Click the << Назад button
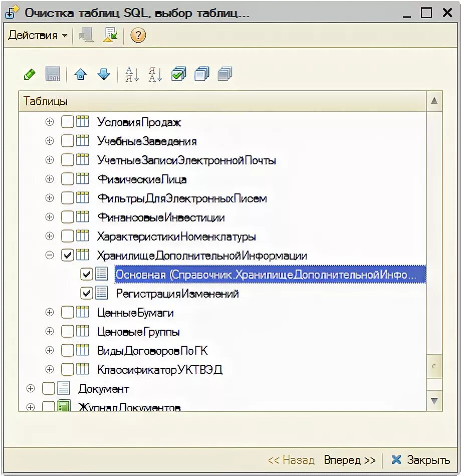Screen dimensions: 461x476 point(291,460)
